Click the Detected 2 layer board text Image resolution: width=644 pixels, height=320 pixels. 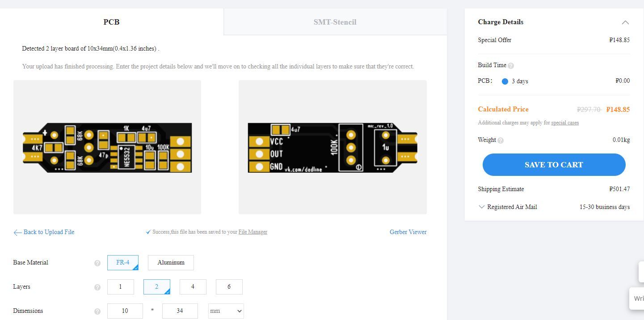[91, 48]
